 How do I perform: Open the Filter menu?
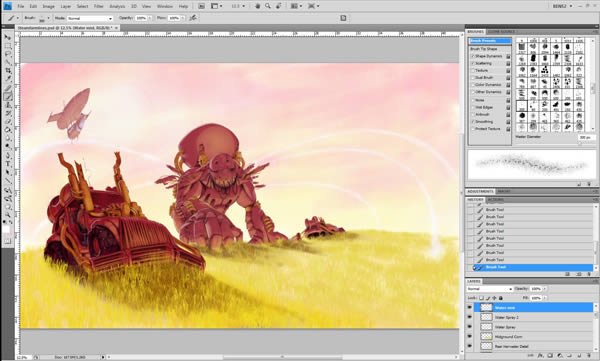click(x=99, y=6)
